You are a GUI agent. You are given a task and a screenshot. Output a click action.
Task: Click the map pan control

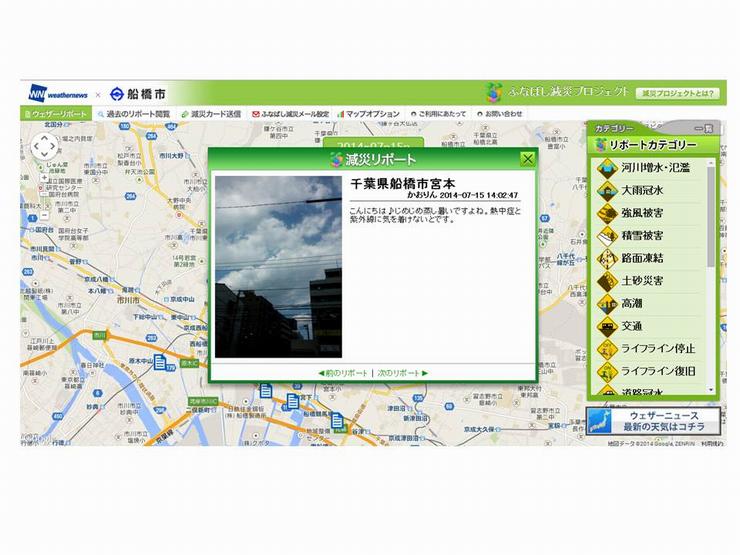point(44,146)
